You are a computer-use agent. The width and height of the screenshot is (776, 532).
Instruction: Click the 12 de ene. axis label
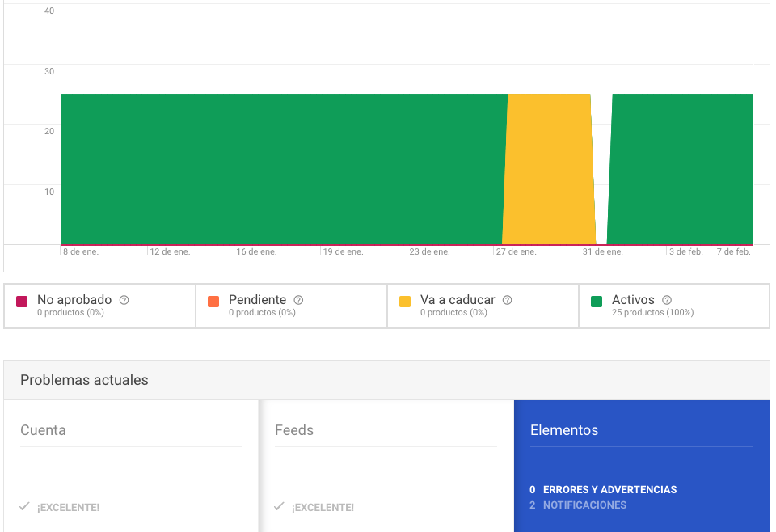[x=170, y=252]
